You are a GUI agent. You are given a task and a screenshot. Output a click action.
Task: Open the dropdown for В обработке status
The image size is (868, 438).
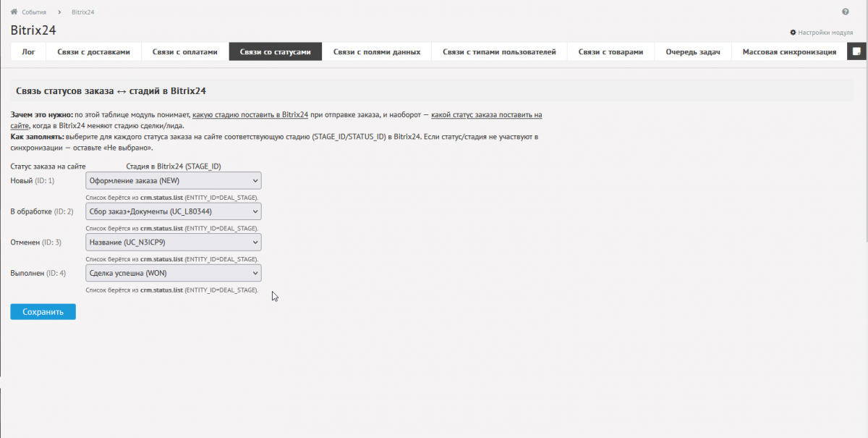pos(173,211)
